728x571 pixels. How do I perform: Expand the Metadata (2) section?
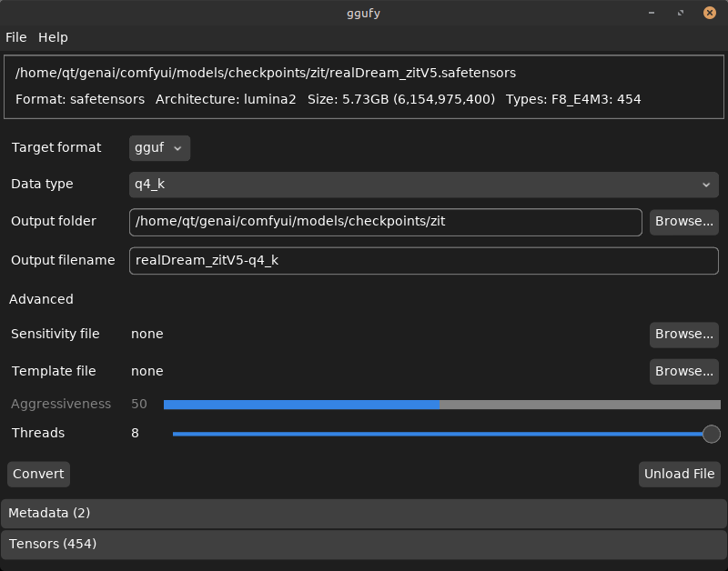(x=364, y=513)
